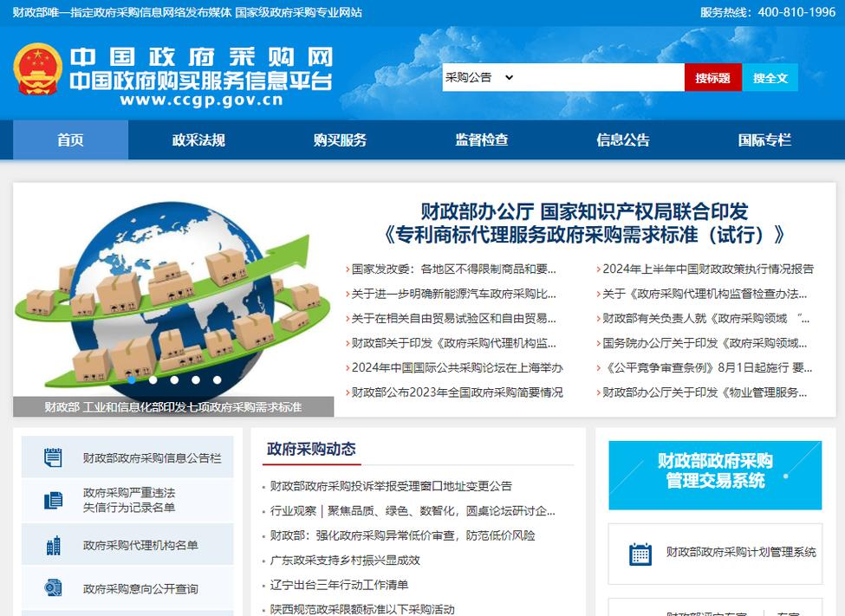Click the 财政部政府采购管理交易系统 blue banner
The height and width of the screenshot is (616, 845).
715,476
